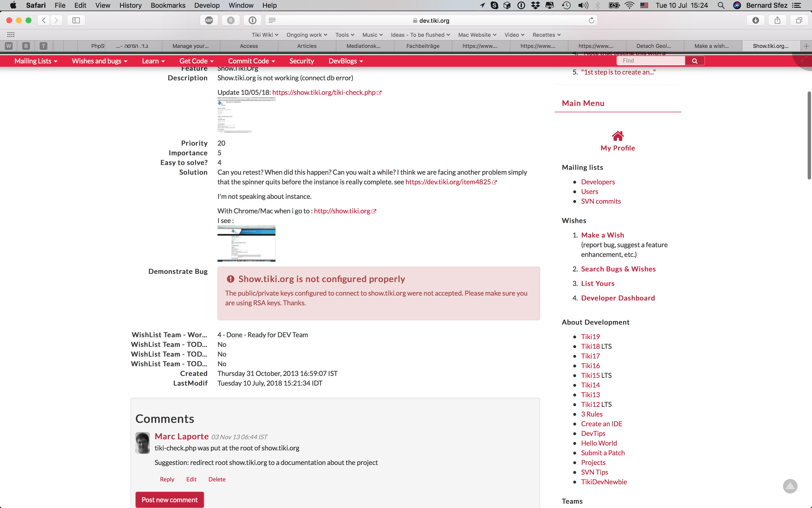Edit Marc Laporte's comment
Image resolution: width=812 pixels, height=508 pixels.
[x=191, y=479]
